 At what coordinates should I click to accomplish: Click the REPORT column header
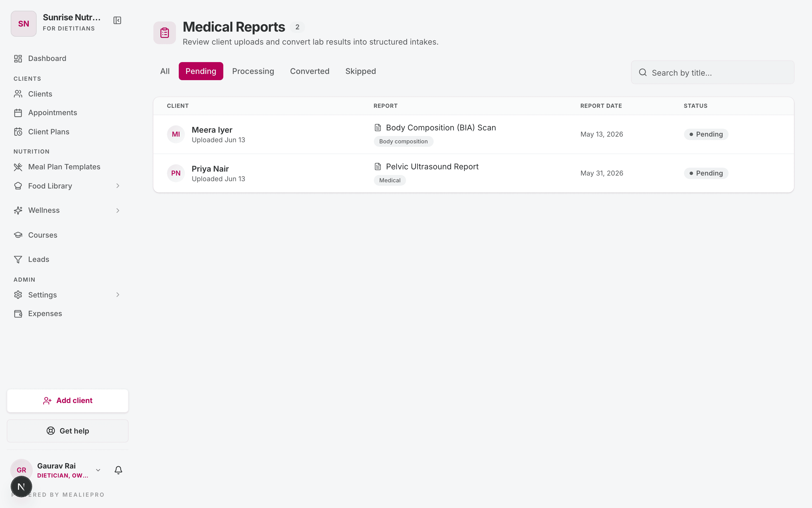click(385, 106)
